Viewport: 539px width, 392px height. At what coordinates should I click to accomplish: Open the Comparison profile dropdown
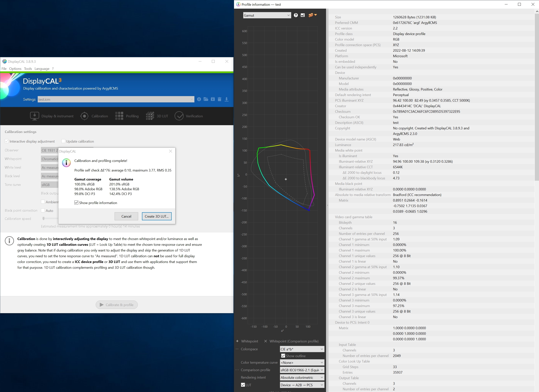click(x=302, y=370)
